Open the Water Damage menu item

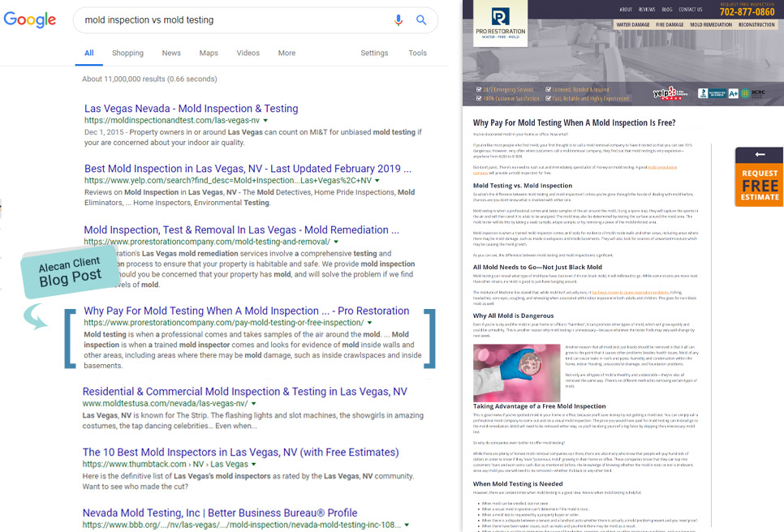tap(632, 25)
